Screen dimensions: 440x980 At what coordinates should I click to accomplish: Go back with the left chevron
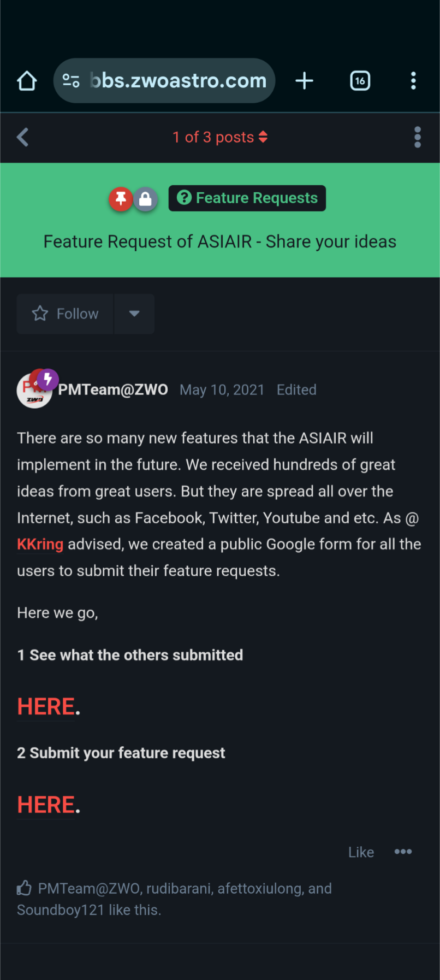click(x=22, y=137)
